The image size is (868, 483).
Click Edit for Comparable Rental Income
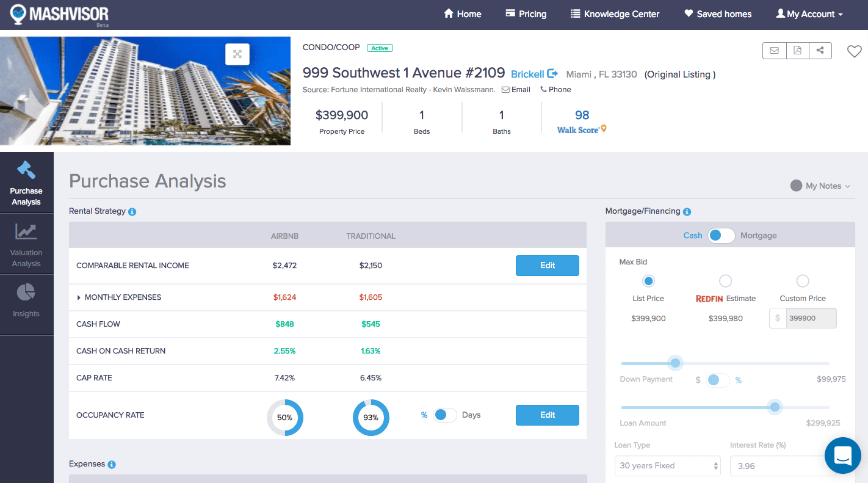click(547, 266)
